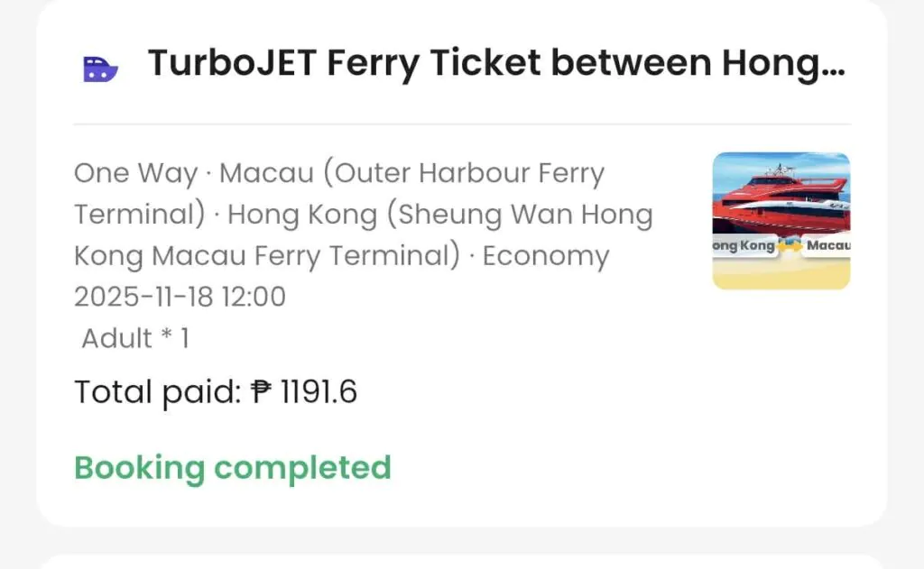
Task: Click the red ferry boat in the picture
Action: [x=781, y=198]
